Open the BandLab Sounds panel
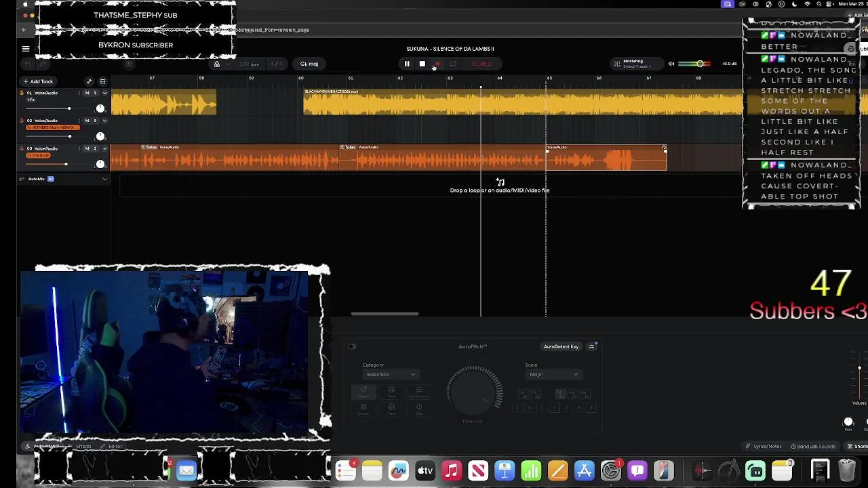868x488 pixels. point(812,446)
